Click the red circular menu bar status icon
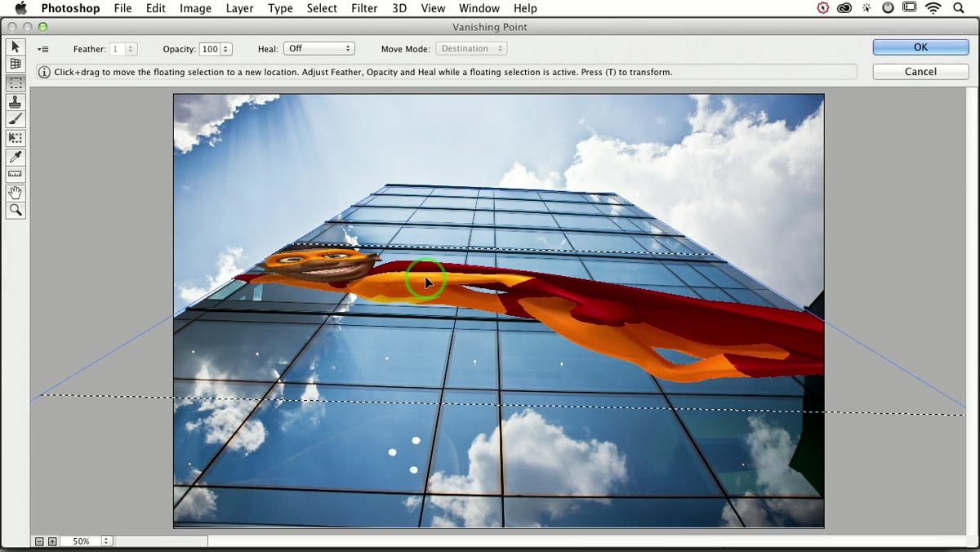This screenshot has height=552, width=980. tap(823, 8)
